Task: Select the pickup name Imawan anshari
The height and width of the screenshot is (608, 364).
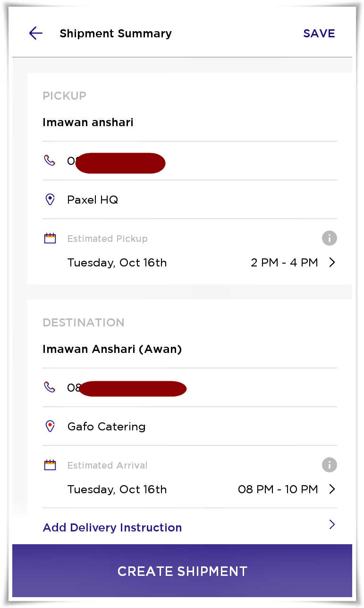Action: point(88,122)
